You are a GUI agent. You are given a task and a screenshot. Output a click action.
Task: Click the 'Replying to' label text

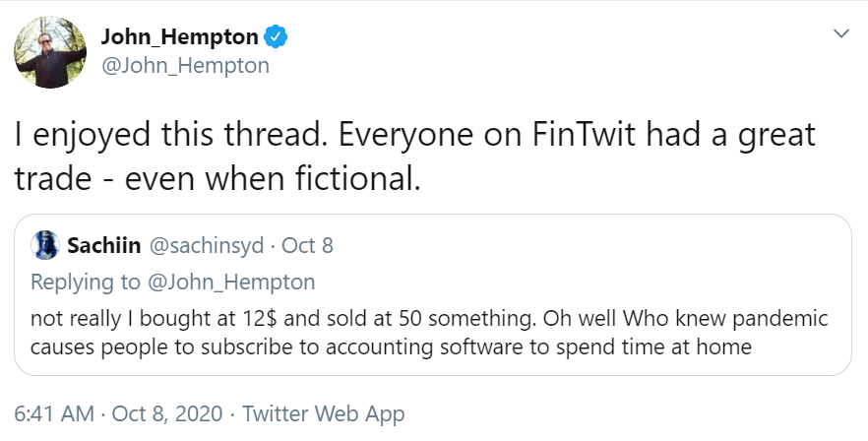[86, 283]
